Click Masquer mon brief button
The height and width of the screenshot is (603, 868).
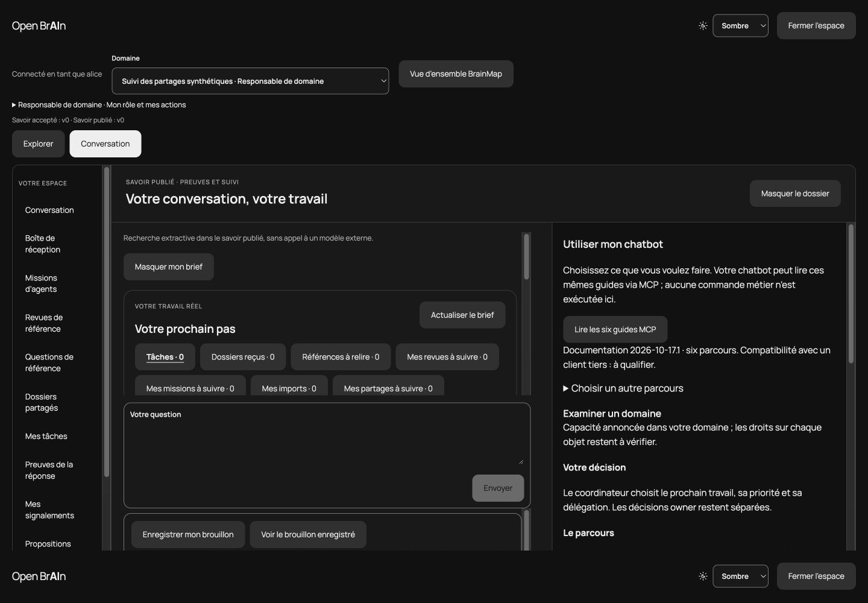click(x=169, y=267)
